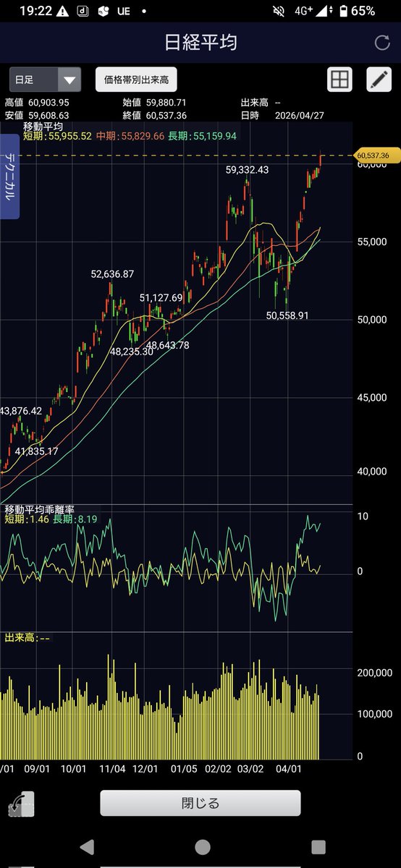Tap the 11/04 date axis label
The height and width of the screenshot is (868, 401).
click(111, 769)
